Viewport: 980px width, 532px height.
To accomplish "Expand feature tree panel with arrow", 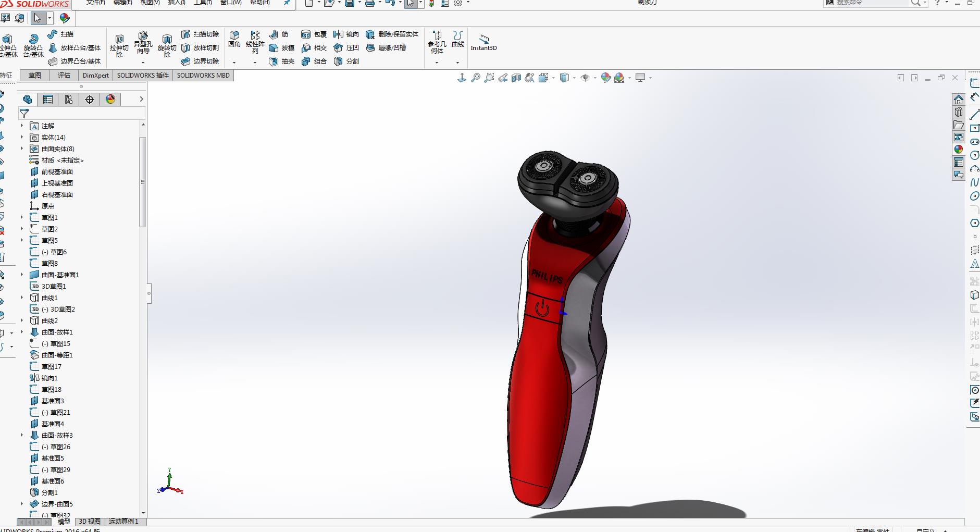I will coord(141,99).
